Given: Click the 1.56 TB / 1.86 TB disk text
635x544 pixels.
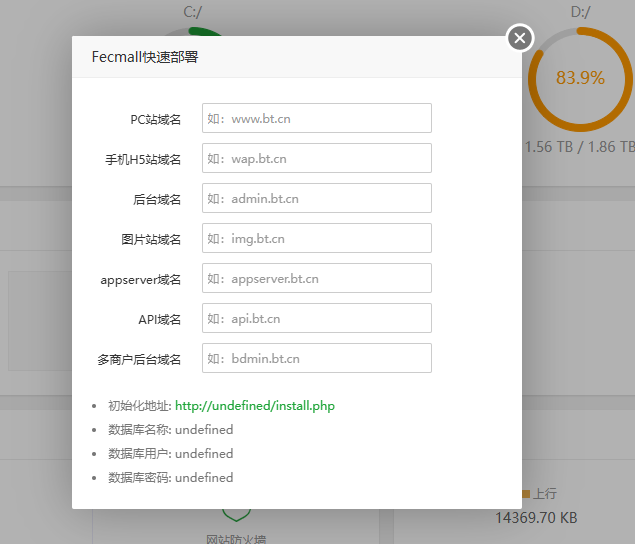Looking at the screenshot, I should tap(580, 147).
